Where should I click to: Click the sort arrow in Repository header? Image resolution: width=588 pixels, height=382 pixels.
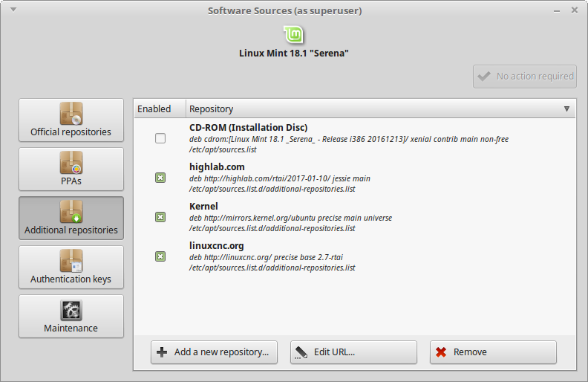coord(566,109)
